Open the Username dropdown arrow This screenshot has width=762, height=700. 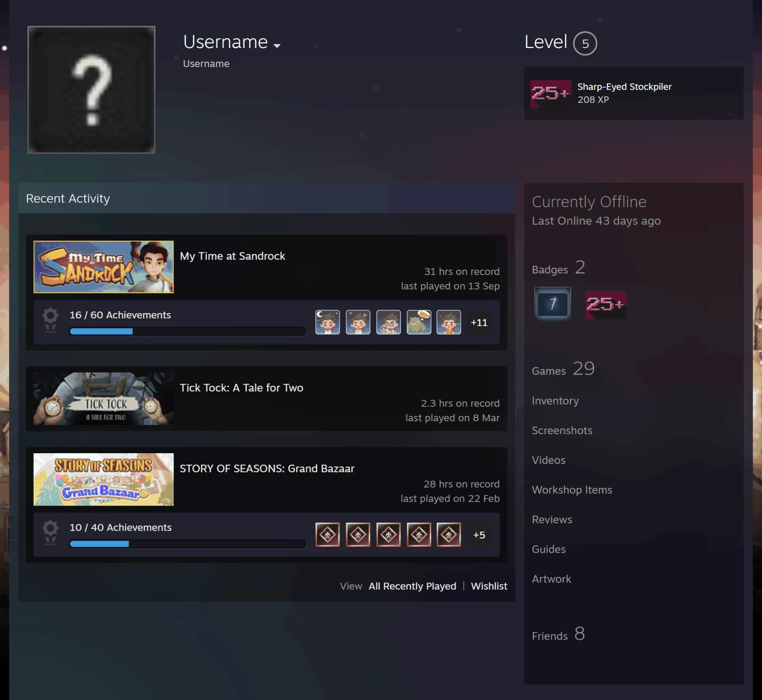point(277,46)
